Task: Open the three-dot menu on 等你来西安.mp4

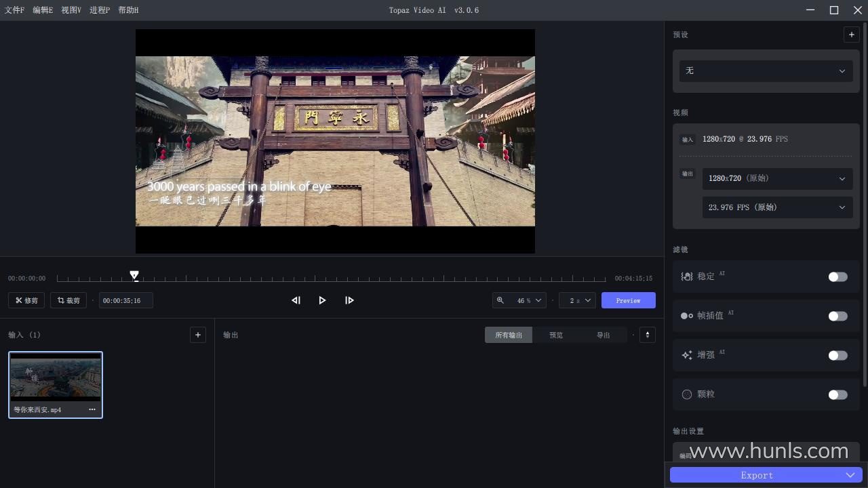Action: (x=92, y=409)
